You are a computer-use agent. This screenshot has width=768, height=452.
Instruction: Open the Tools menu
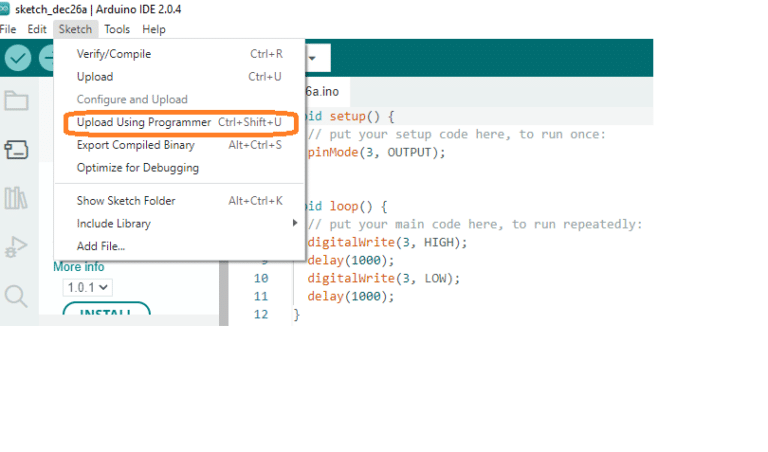[117, 29]
